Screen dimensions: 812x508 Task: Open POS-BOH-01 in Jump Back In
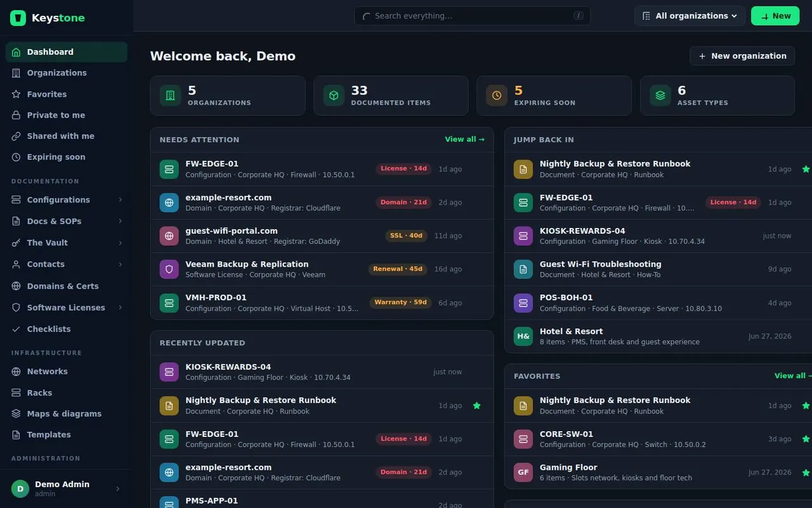point(658,303)
